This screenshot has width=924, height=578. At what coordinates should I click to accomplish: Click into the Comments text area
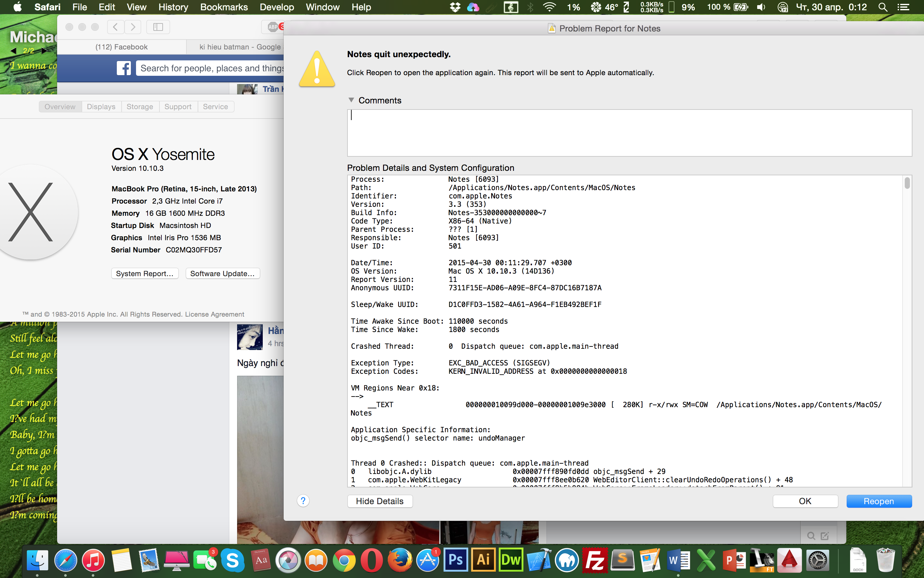(629, 133)
